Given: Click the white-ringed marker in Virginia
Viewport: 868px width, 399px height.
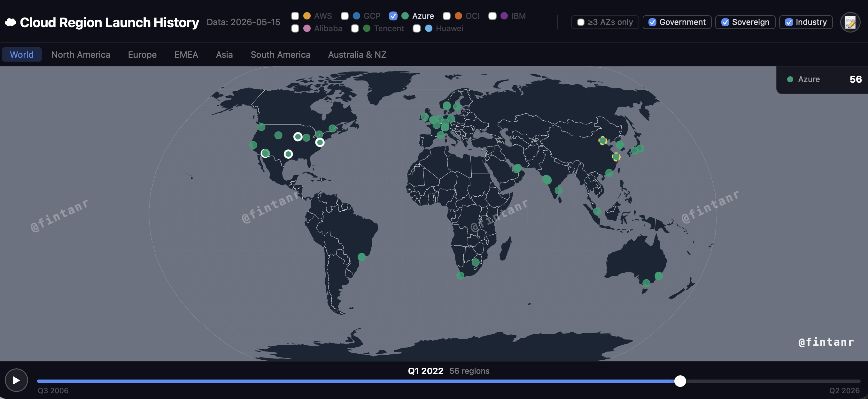Looking at the screenshot, I should click(x=320, y=142).
